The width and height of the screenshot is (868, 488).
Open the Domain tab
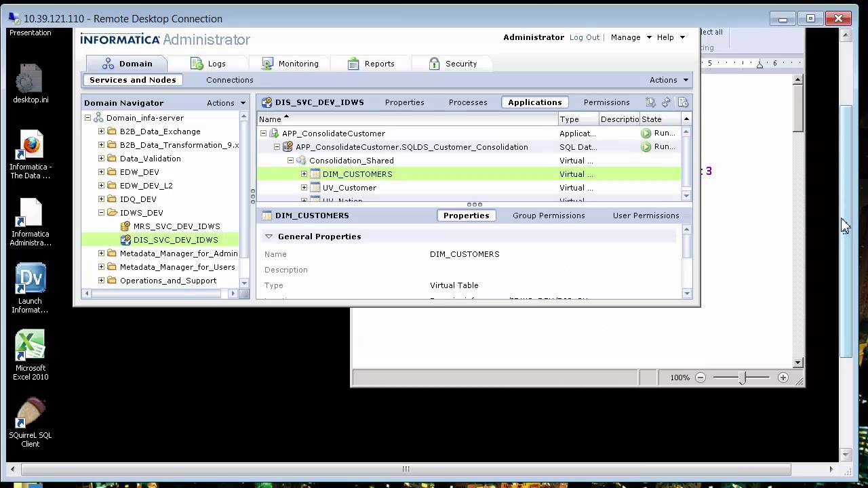coord(127,64)
